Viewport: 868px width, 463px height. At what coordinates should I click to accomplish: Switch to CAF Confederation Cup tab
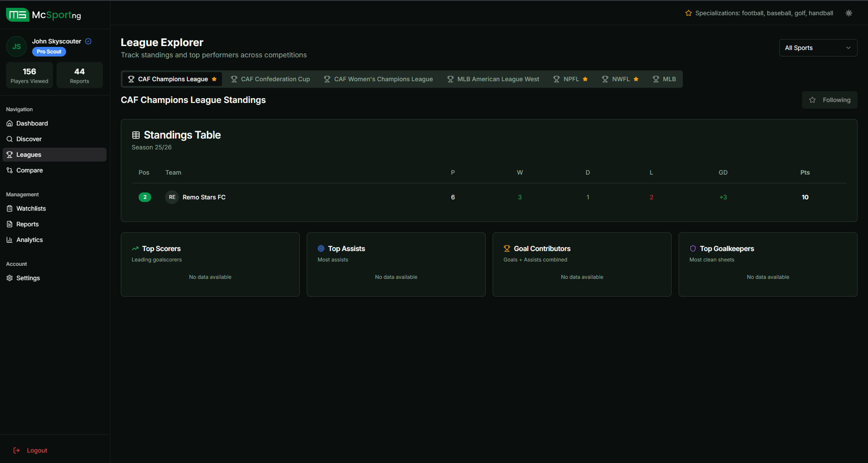point(270,79)
